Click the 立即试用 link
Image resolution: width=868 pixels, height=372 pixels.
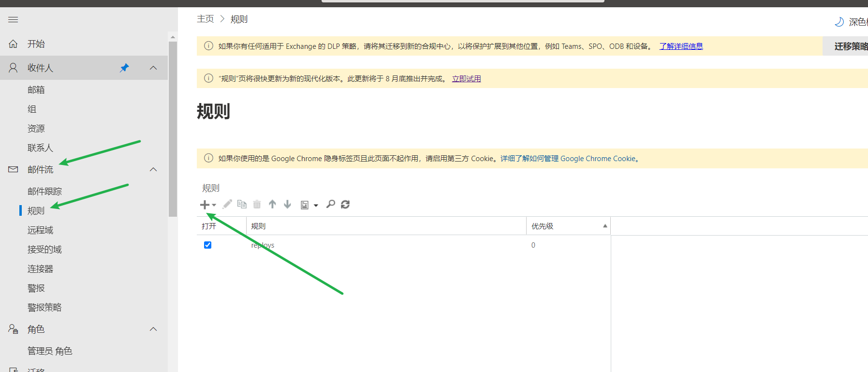[x=466, y=78]
